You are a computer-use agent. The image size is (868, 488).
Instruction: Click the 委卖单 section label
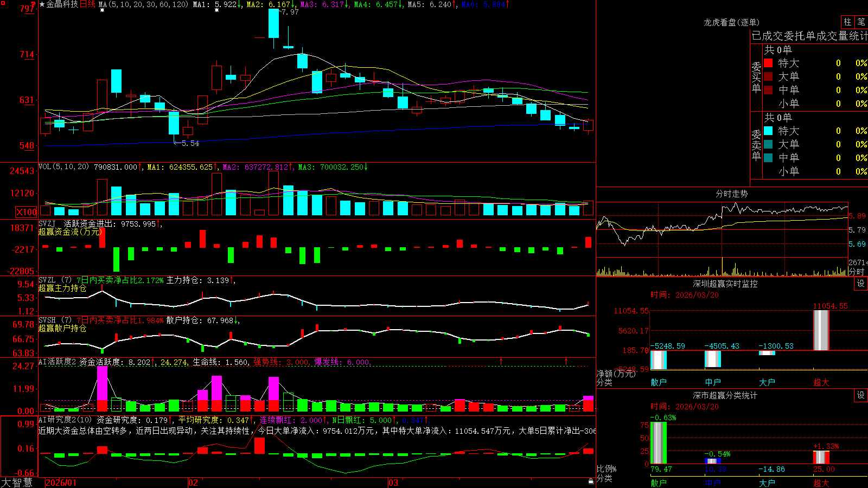[756, 145]
